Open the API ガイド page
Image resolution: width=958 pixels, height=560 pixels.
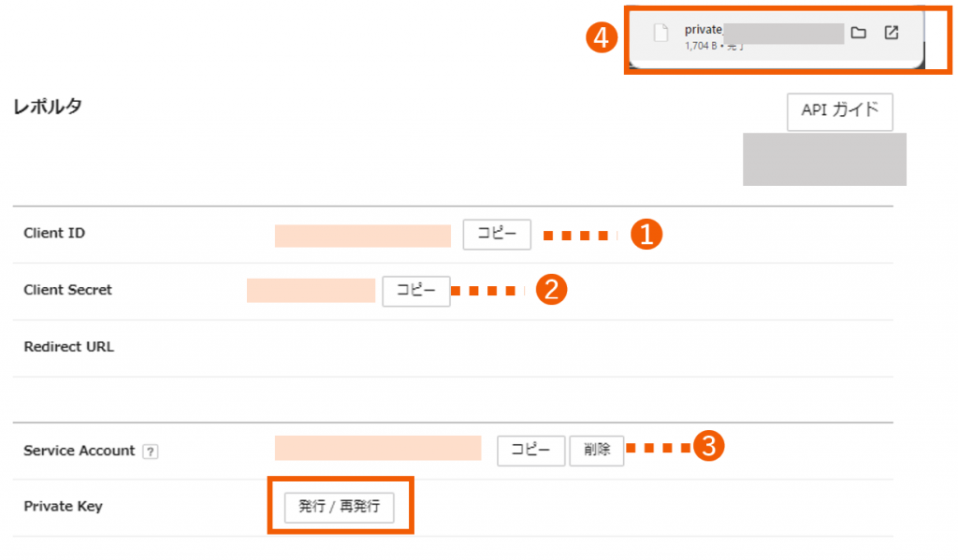(x=839, y=112)
